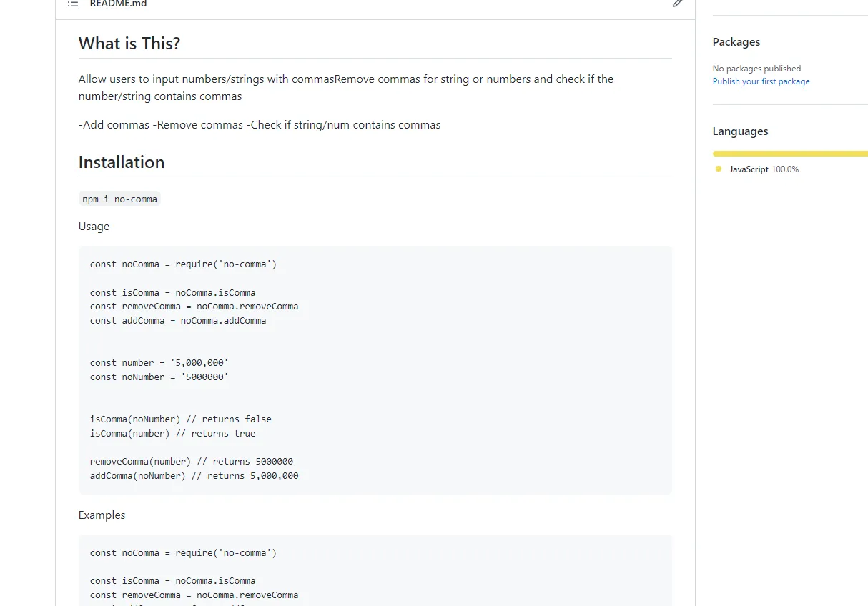The height and width of the screenshot is (606, 868).
Task: Click the Usage label above the code block
Action: click(x=94, y=227)
